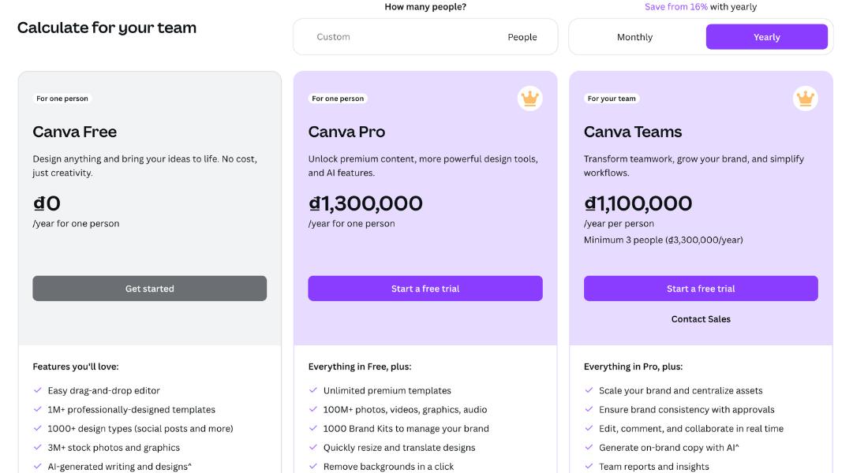Click the crown icon on Canva Teams card
Screen dimensions: 868x473
tap(805, 99)
